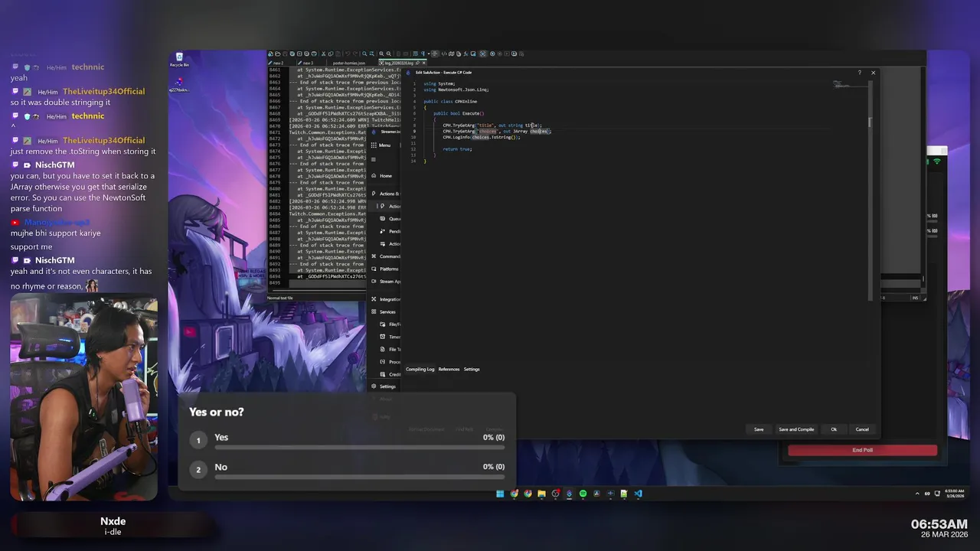The height and width of the screenshot is (551, 980).
Task: Click 'public class CPHInline' line
Action: (x=450, y=102)
